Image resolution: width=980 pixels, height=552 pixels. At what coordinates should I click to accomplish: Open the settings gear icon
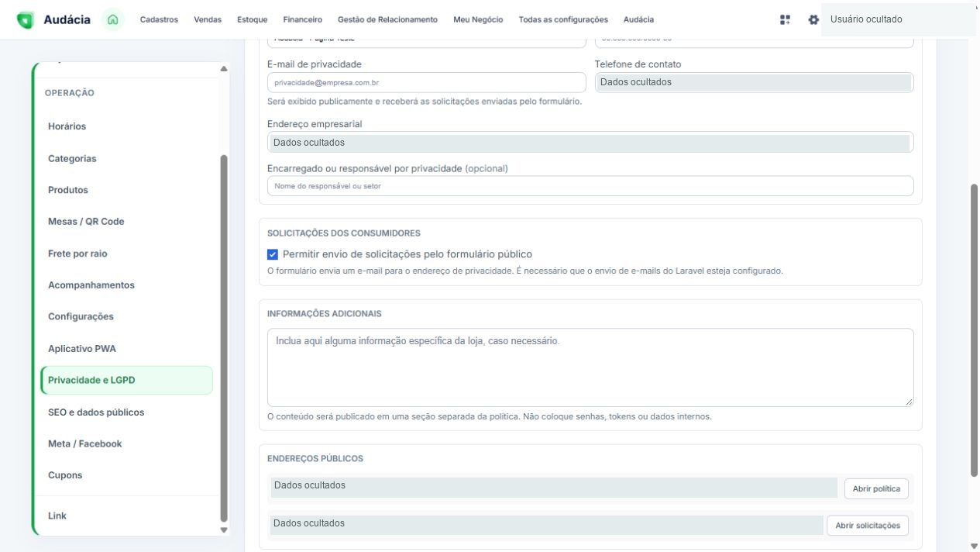pyautogui.click(x=813, y=19)
